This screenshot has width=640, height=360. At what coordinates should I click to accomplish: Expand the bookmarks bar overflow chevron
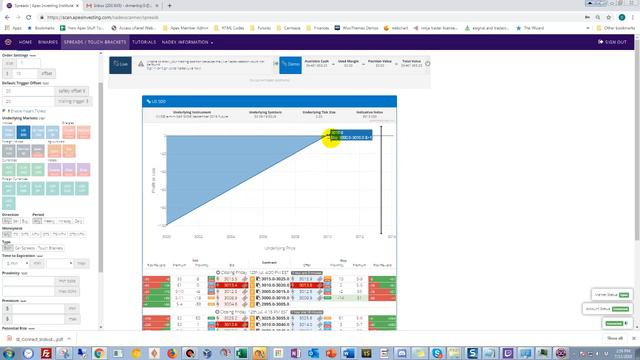(x=588, y=28)
